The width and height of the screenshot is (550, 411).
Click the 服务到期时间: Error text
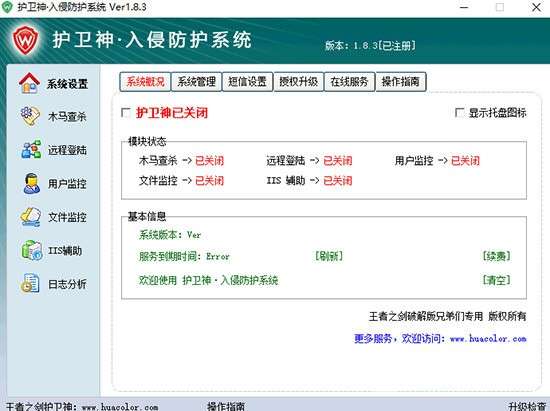[185, 256]
